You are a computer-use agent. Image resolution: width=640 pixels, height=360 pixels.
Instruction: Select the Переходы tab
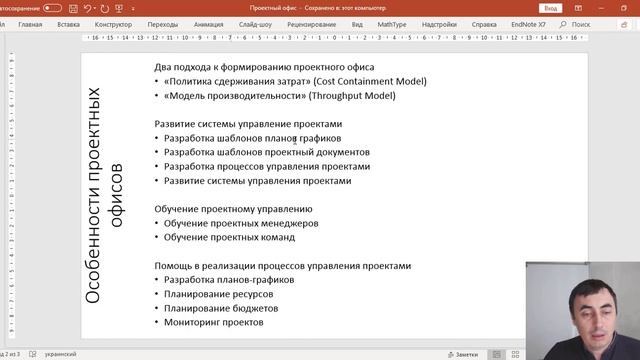click(163, 24)
